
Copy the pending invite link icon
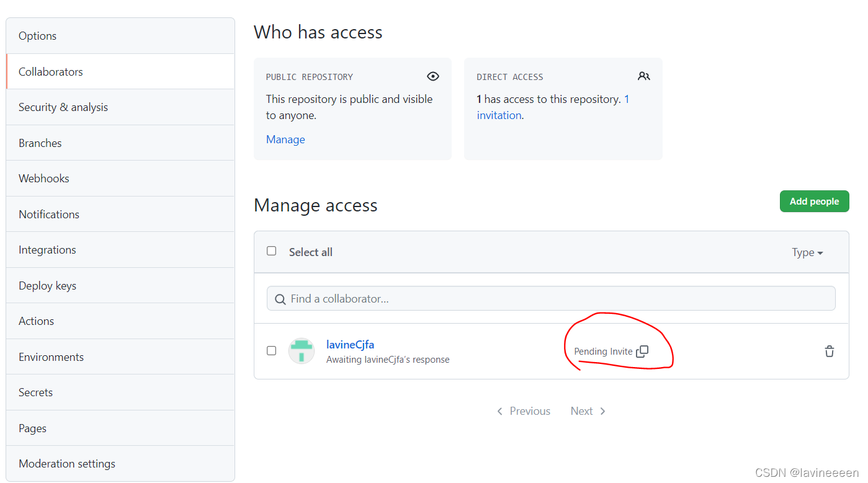[x=642, y=352]
